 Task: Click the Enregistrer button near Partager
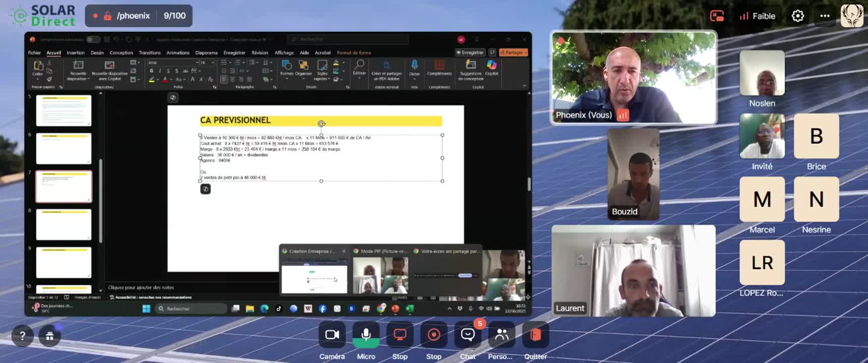point(470,52)
